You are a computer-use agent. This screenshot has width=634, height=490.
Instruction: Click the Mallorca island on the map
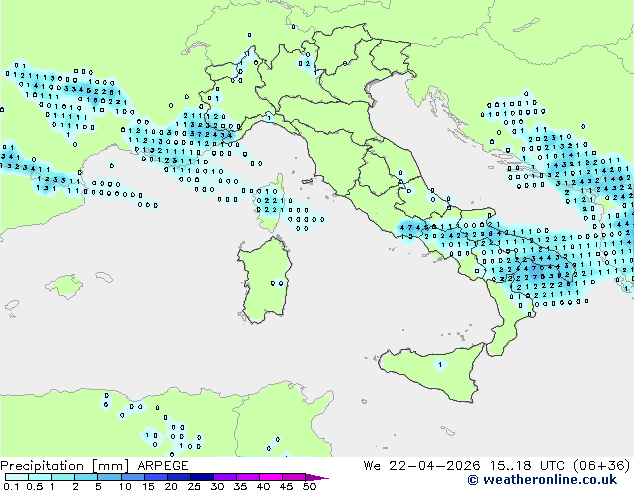click(x=64, y=286)
